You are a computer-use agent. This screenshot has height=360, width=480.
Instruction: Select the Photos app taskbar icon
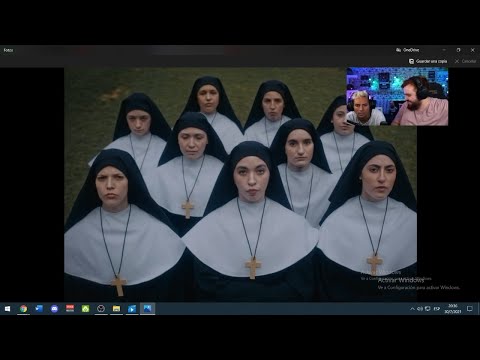pyautogui.click(x=147, y=309)
